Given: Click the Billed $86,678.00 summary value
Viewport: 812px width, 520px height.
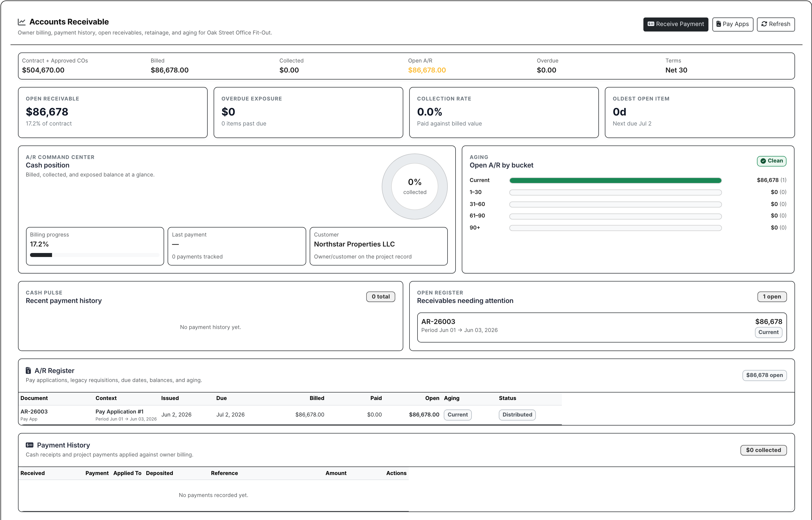Looking at the screenshot, I should (x=170, y=70).
